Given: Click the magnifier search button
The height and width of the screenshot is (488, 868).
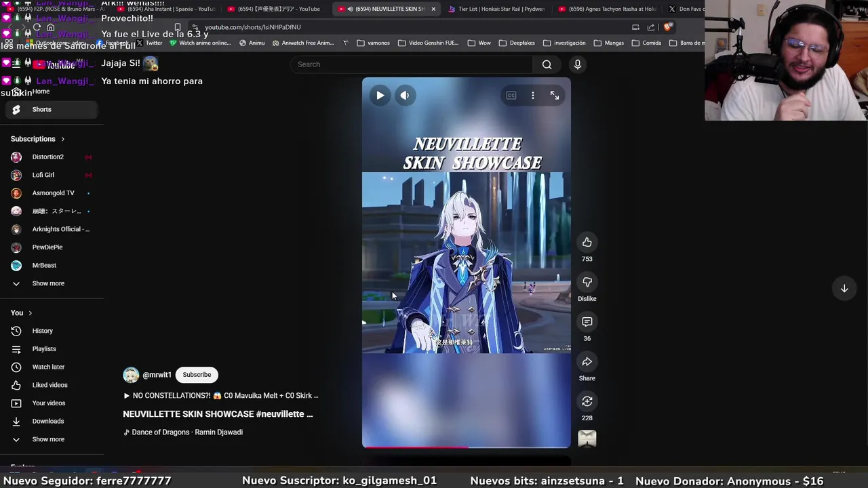Looking at the screenshot, I should coord(547,64).
